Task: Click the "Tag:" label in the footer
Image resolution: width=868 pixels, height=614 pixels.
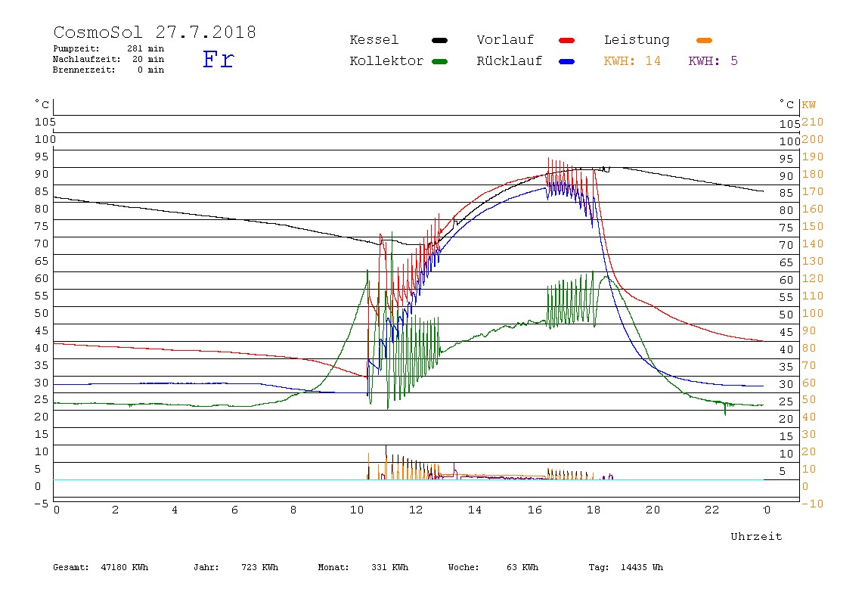Action: (x=598, y=567)
